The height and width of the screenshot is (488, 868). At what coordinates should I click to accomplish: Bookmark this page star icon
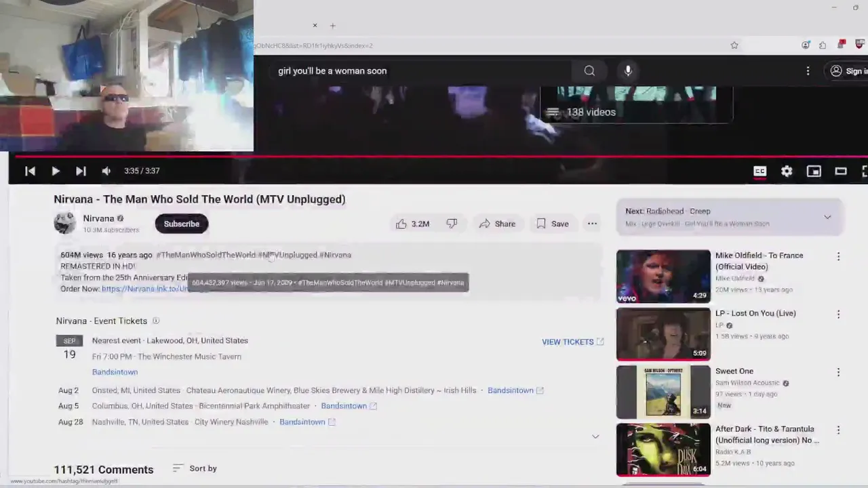(x=734, y=45)
